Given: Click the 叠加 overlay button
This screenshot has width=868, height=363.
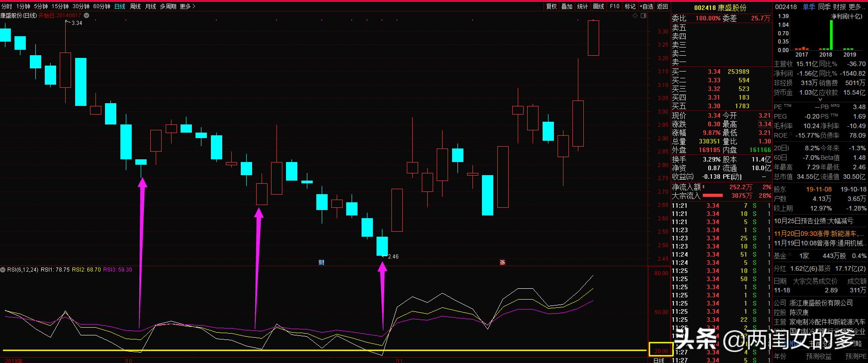Looking at the screenshot, I should click(567, 6).
